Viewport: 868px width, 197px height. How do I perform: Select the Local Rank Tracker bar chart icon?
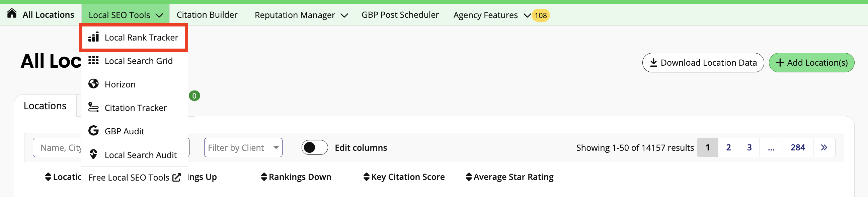[x=94, y=37]
